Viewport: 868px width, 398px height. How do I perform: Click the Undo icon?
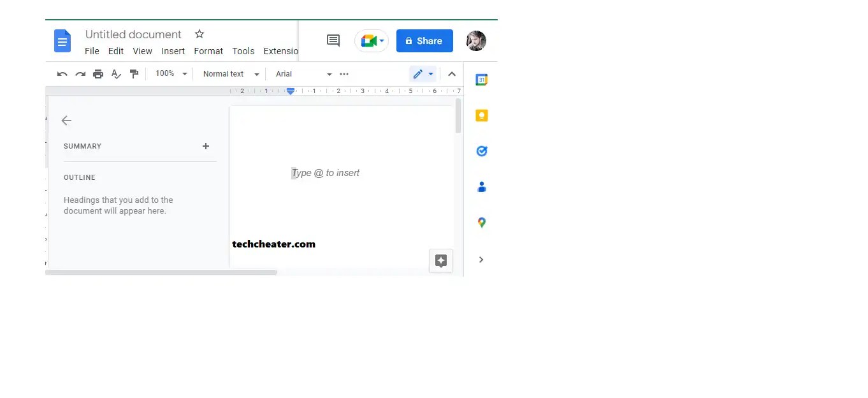click(61, 73)
